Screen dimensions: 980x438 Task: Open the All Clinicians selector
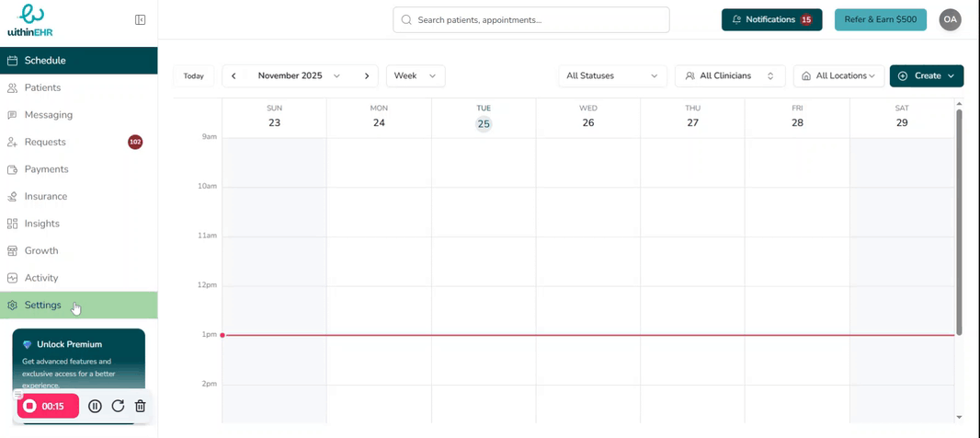[x=730, y=76]
